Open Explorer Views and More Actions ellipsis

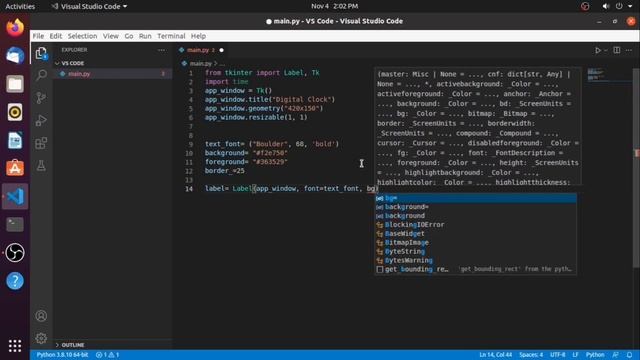161,50
